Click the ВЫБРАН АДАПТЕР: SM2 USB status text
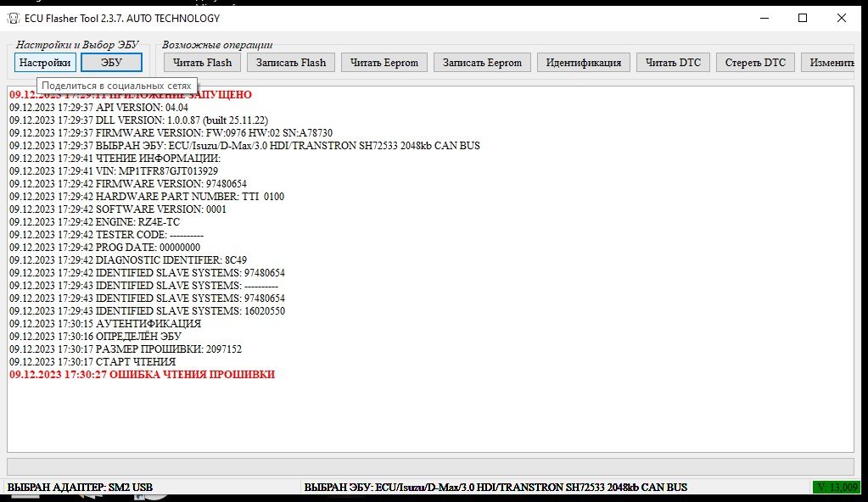Image resolution: width=868 pixels, height=502 pixels. pos(80,487)
